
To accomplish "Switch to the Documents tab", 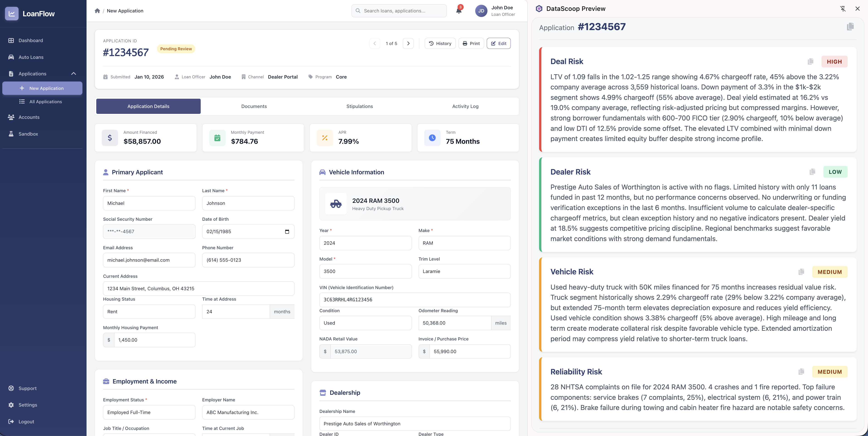I will (254, 106).
